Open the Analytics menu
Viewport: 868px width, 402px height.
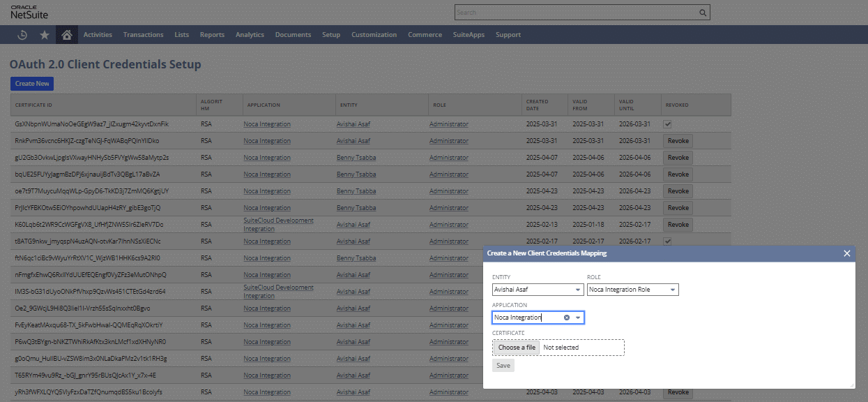[x=250, y=35]
